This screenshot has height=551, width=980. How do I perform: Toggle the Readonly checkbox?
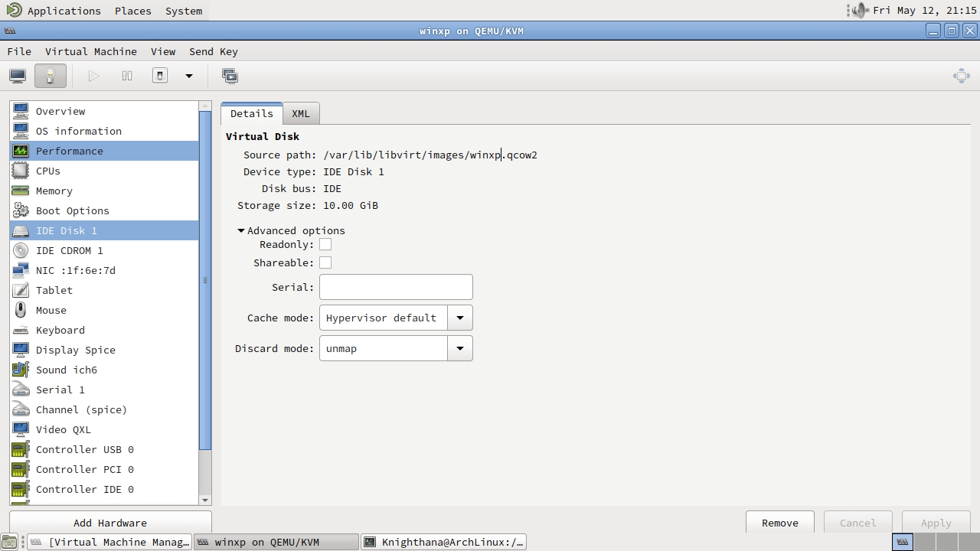(325, 244)
